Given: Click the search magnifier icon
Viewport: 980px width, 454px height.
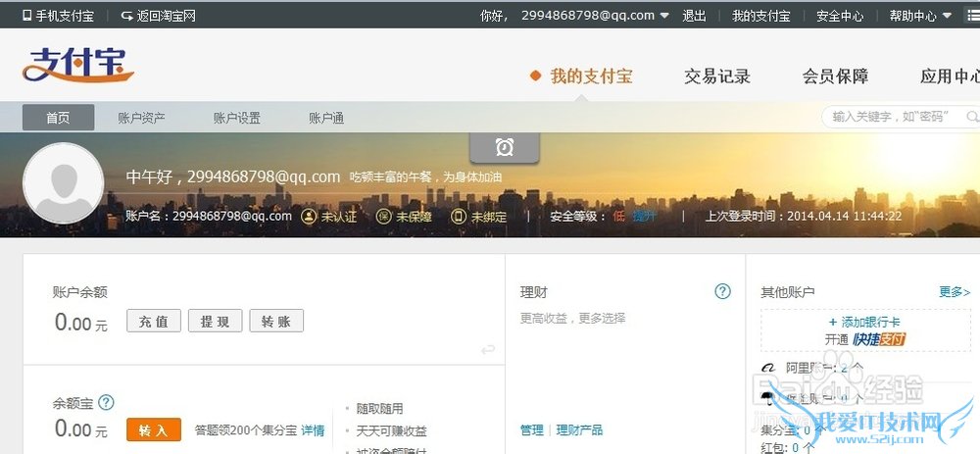Looking at the screenshot, I should click(x=972, y=117).
